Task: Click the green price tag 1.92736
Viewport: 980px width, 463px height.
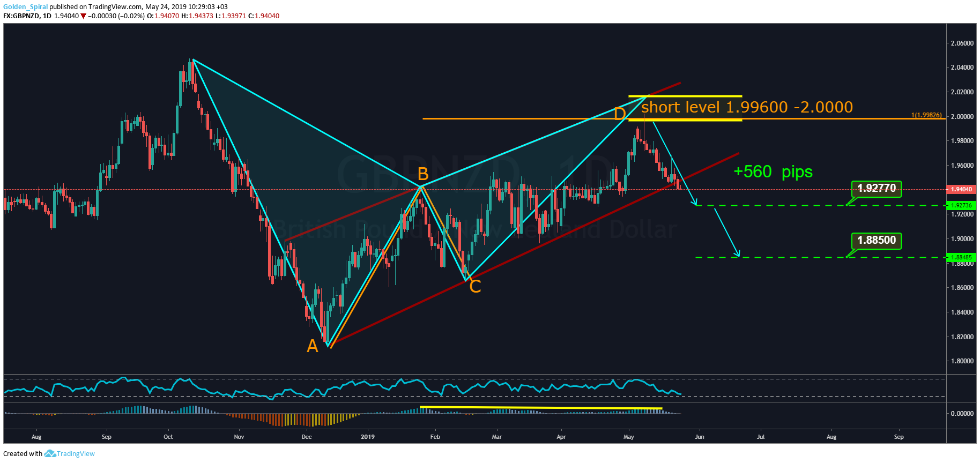Action: tap(961, 205)
